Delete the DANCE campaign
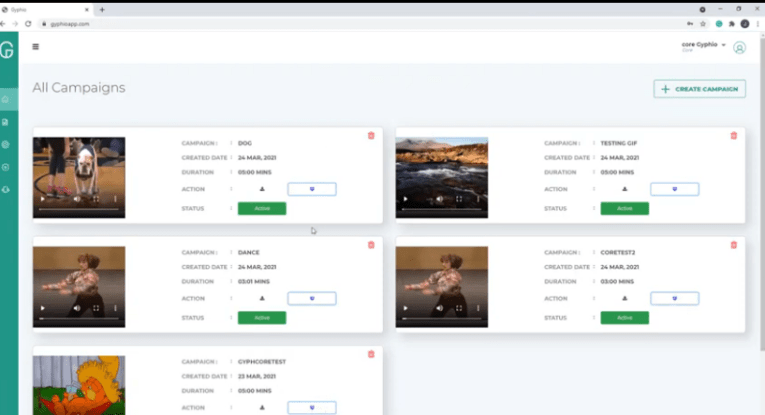Screen dimensions: 765x415 pos(371,245)
